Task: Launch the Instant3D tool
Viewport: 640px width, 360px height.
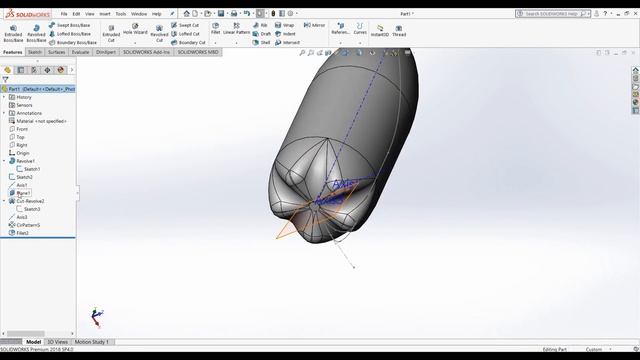Action: click(380, 31)
